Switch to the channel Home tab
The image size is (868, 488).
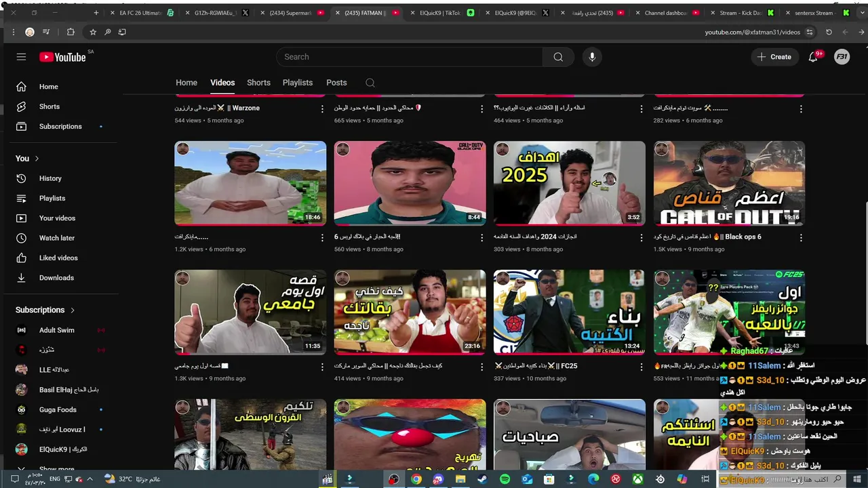[x=186, y=83]
